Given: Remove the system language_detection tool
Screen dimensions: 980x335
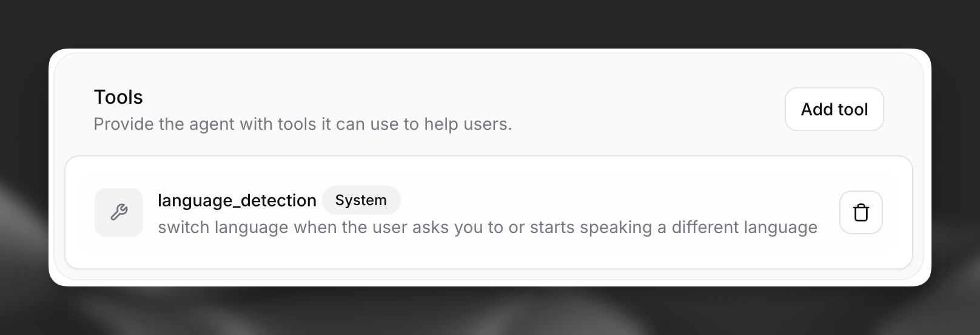Looking at the screenshot, I should coord(861,212).
